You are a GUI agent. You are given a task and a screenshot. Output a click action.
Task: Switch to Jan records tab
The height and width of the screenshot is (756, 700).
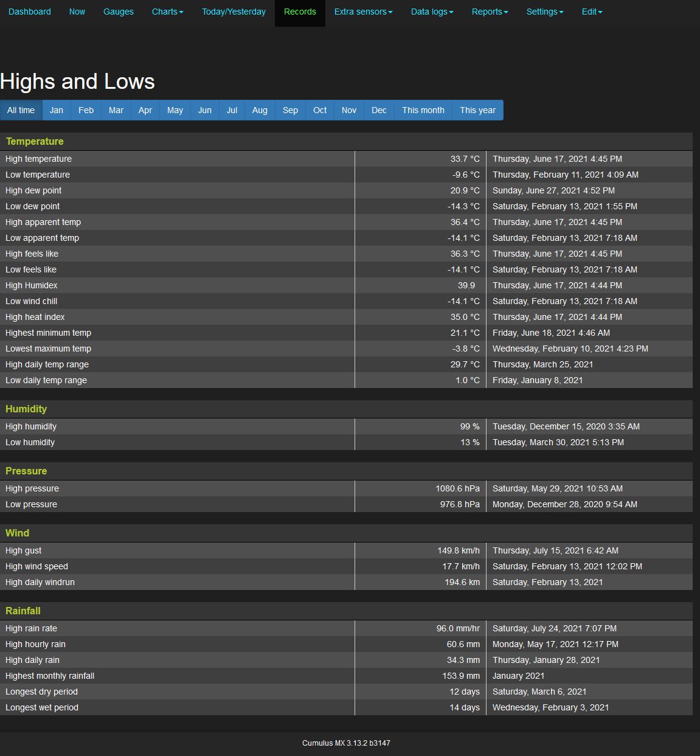point(57,110)
